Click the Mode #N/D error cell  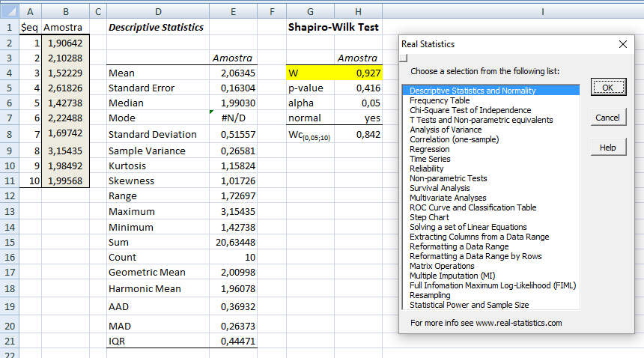pos(234,118)
